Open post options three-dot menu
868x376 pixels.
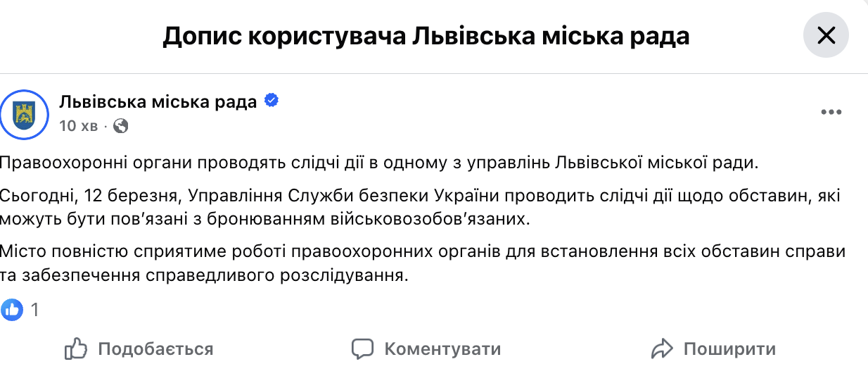[831, 113]
